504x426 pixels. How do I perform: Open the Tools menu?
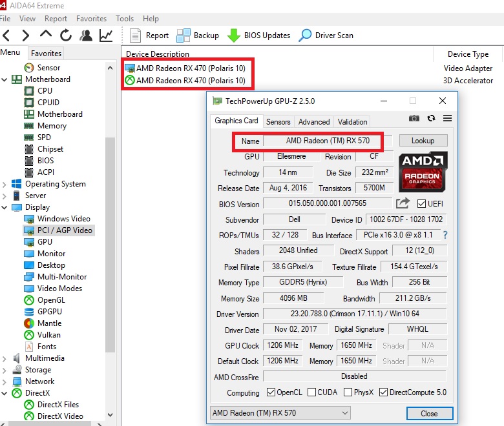tap(125, 19)
